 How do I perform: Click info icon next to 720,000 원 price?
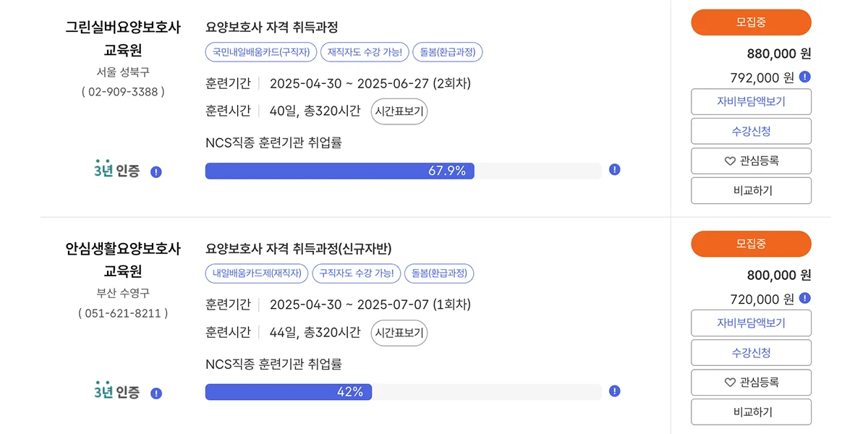click(805, 297)
